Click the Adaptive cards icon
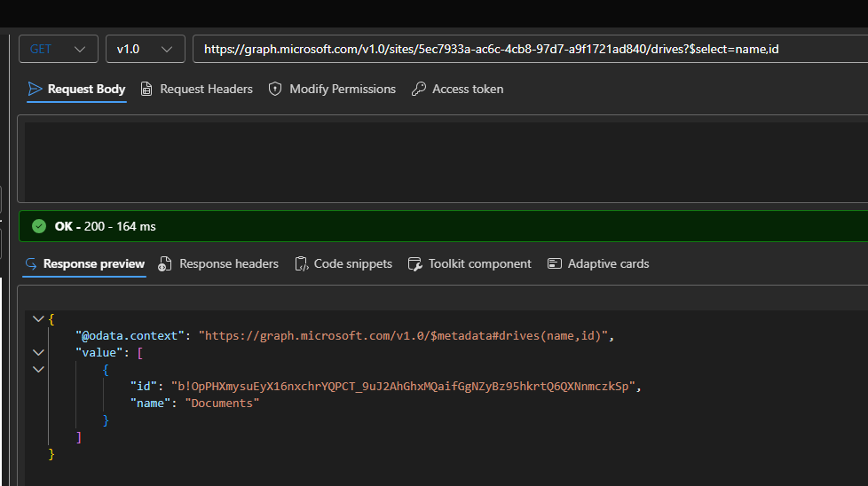868x486 pixels. pyautogui.click(x=555, y=263)
